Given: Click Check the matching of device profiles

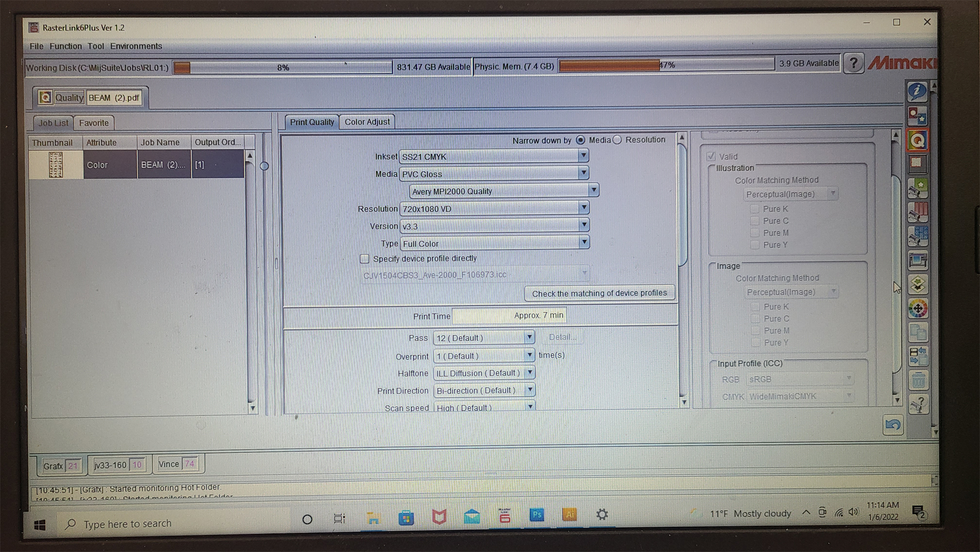Looking at the screenshot, I should pos(599,293).
